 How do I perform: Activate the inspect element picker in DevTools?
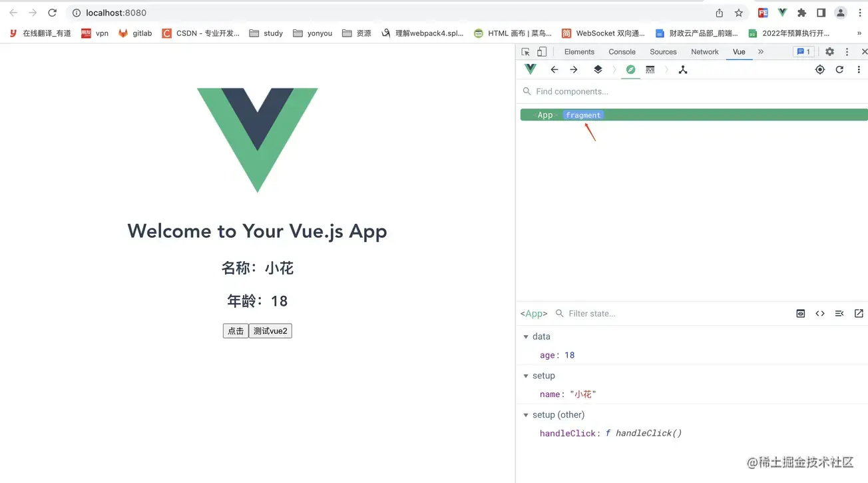(x=526, y=51)
